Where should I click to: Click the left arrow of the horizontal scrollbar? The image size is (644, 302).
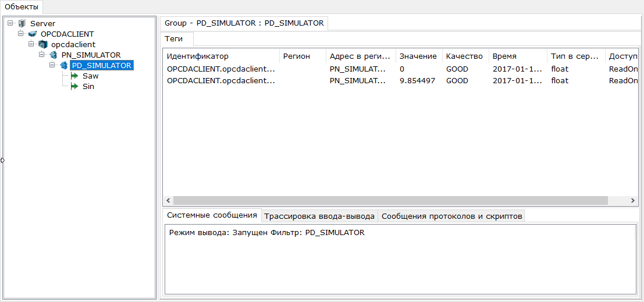[x=168, y=201]
